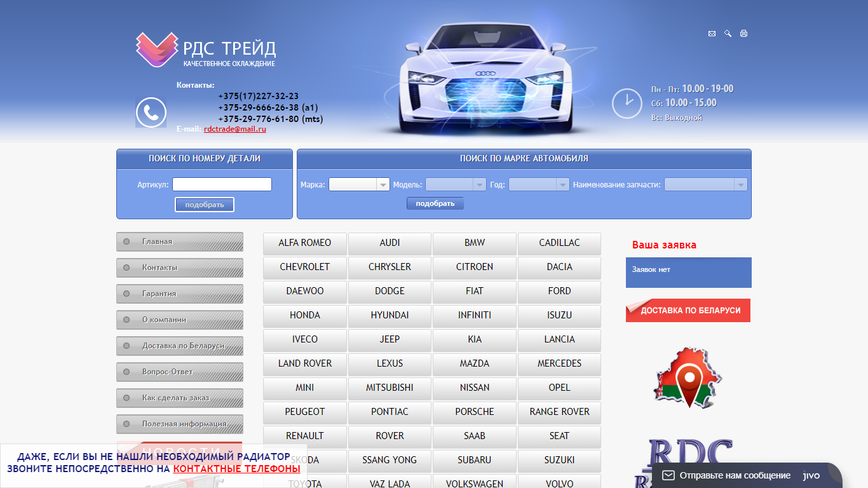Select the PEUGEOT brand button
Image resolution: width=868 pixels, height=488 pixels.
(305, 412)
